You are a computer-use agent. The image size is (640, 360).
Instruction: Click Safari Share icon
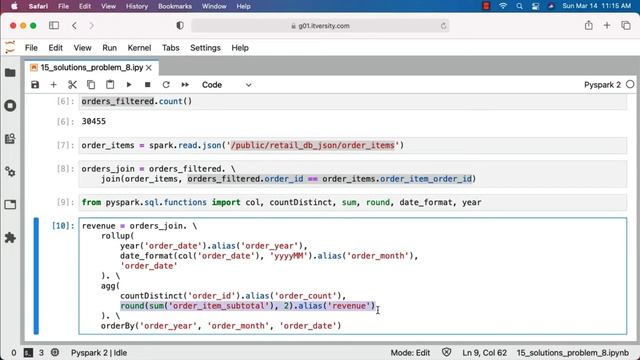point(589,25)
